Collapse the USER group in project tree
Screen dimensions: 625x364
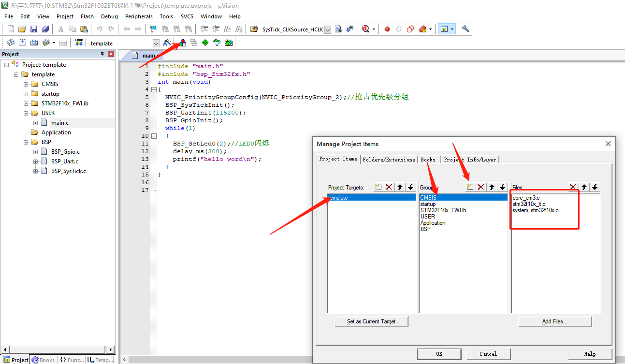(26, 113)
